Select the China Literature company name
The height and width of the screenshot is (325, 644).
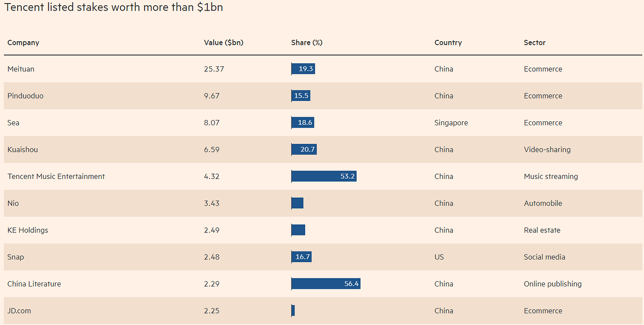(34, 284)
